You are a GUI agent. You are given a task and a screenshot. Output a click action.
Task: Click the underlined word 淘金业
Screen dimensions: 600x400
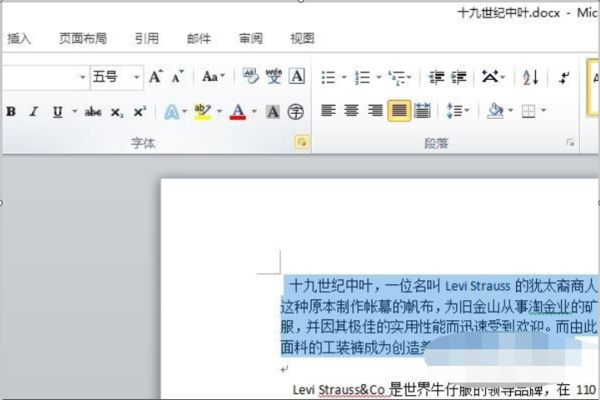(x=549, y=307)
